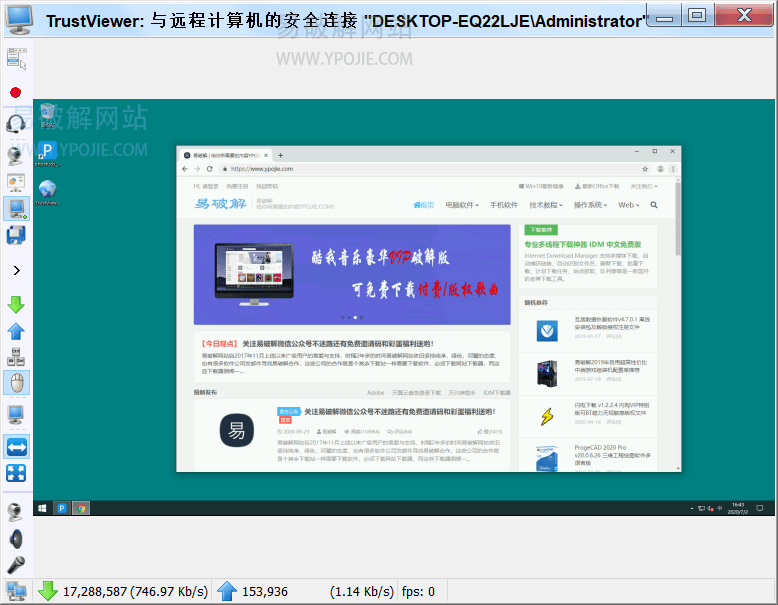This screenshot has height=605, width=778.
Task: Open the remote notification center icon
Action: (759, 508)
